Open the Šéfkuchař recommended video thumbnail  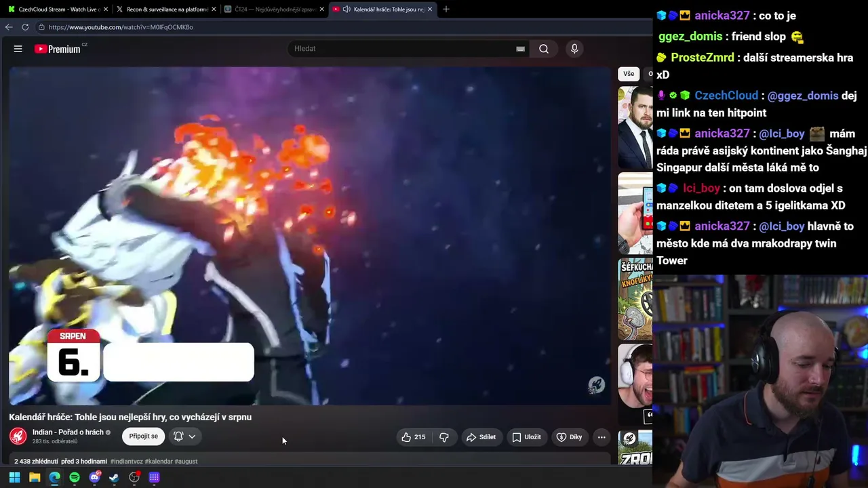coord(635,299)
